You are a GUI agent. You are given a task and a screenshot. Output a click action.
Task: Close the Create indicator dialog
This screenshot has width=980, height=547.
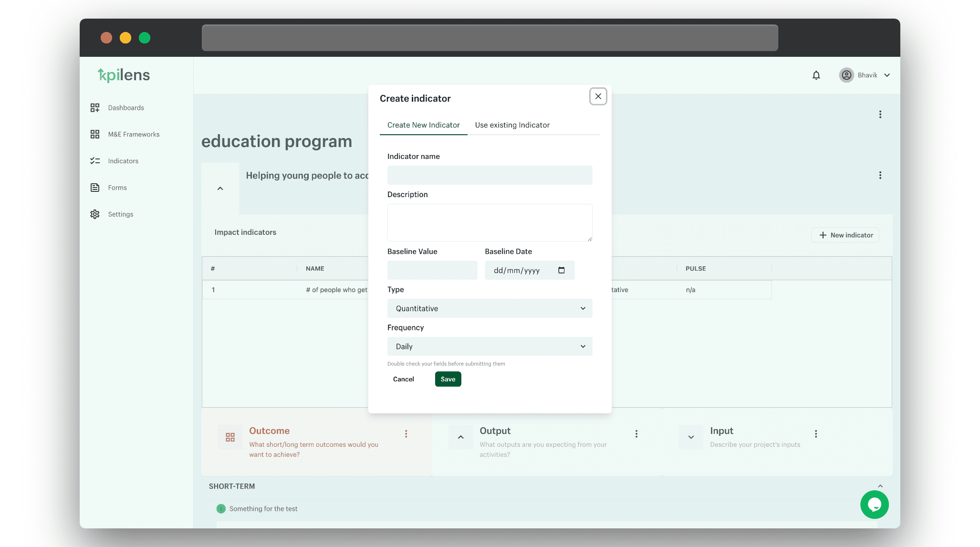click(598, 96)
